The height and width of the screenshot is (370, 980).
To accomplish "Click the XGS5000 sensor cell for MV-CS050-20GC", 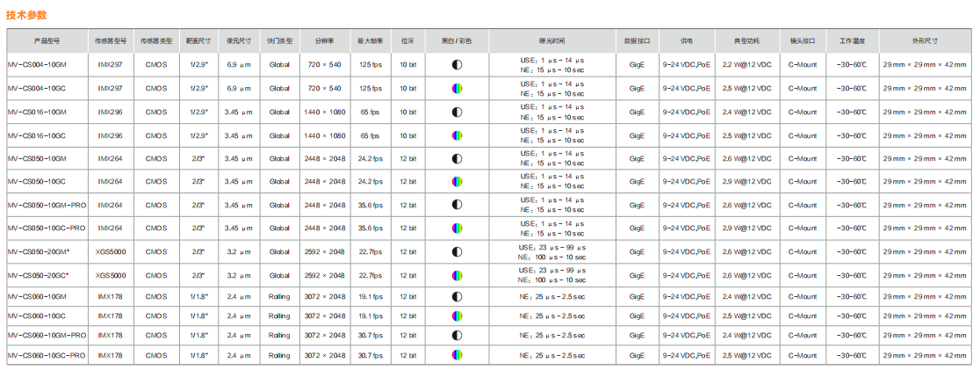I will (111, 275).
